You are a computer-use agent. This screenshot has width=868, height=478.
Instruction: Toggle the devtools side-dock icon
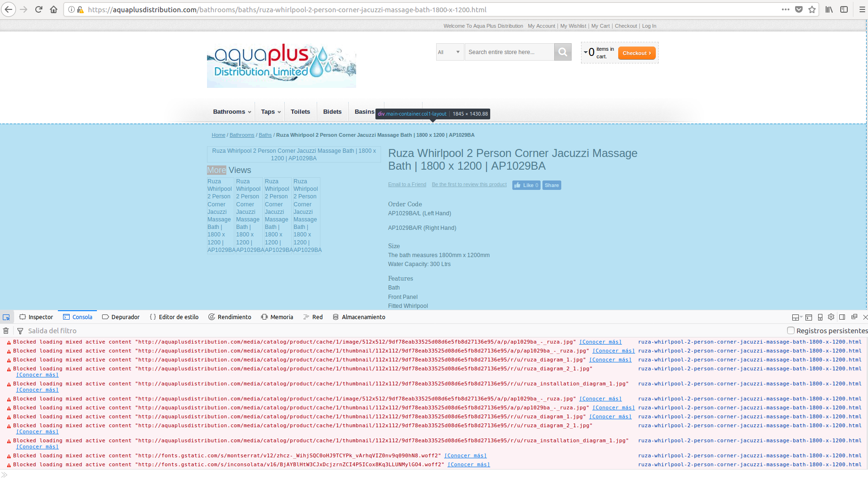pyautogui.click(x=842, y=317)
